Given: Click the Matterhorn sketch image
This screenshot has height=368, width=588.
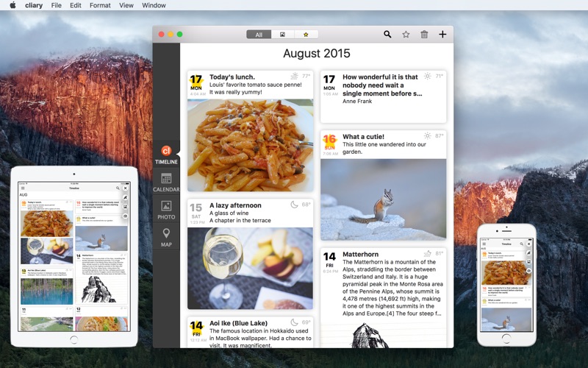Looking at the screenshot, I should 370,336.
